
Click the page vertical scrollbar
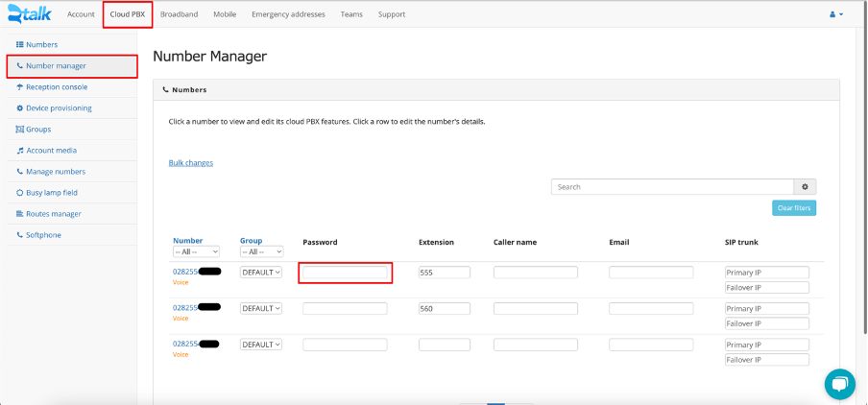(865, 166)
